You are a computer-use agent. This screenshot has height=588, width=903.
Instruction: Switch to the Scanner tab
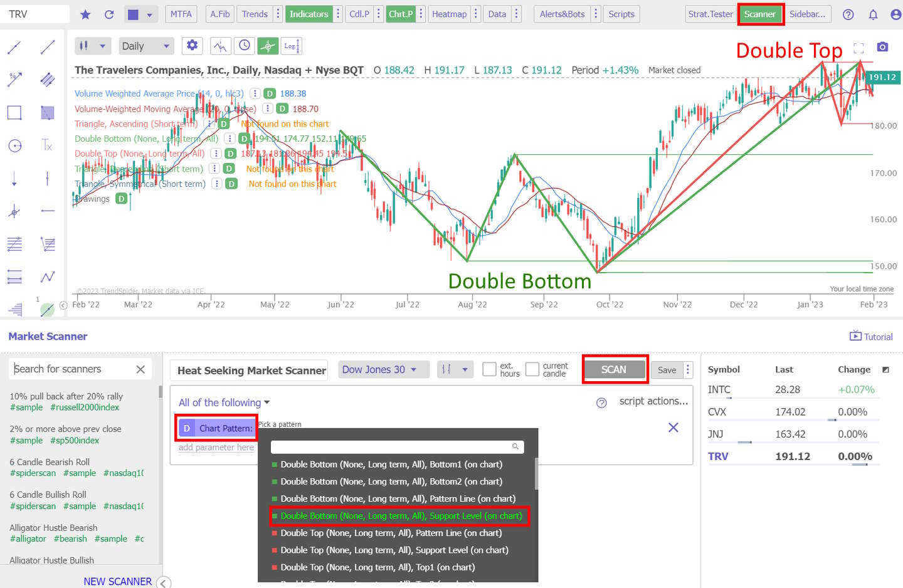click(761, 14)
